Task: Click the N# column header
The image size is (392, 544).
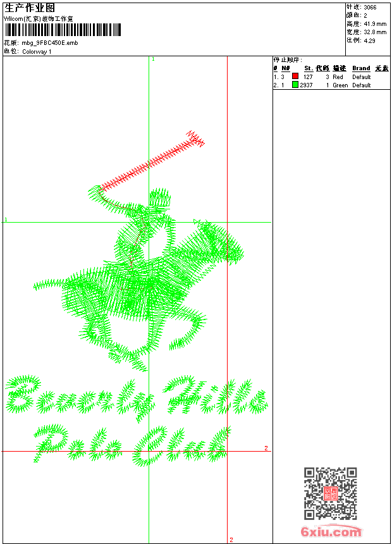Action: (x=286, y=68)
